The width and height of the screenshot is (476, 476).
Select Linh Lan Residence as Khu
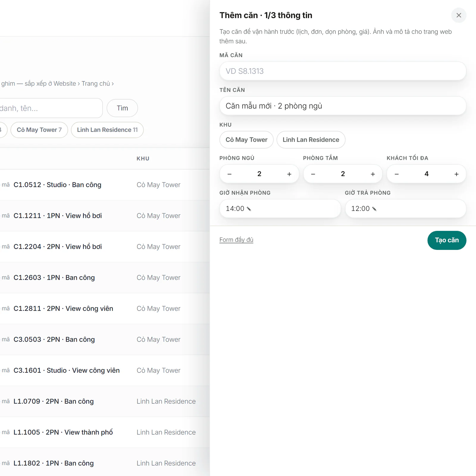pyautogui.click(x=311, y=140)
